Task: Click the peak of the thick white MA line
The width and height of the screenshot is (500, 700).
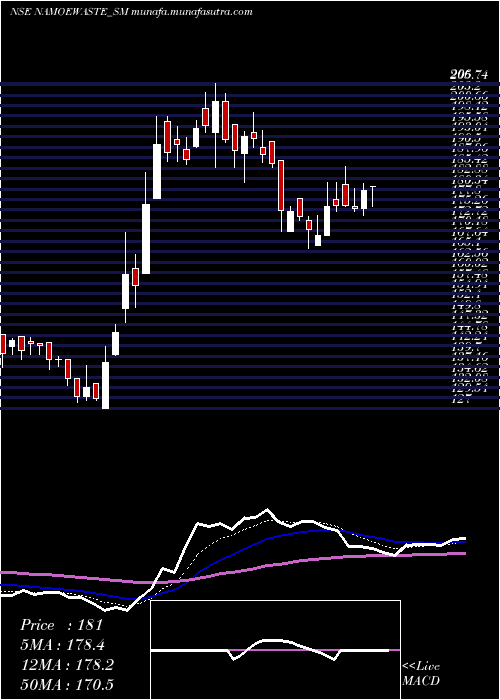Action: [x=267, y=510]
